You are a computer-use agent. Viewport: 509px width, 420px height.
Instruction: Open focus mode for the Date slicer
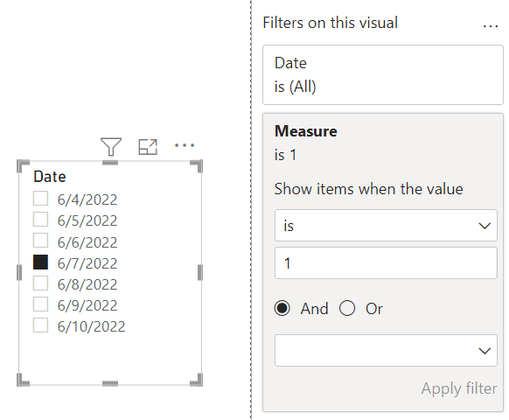148,147
